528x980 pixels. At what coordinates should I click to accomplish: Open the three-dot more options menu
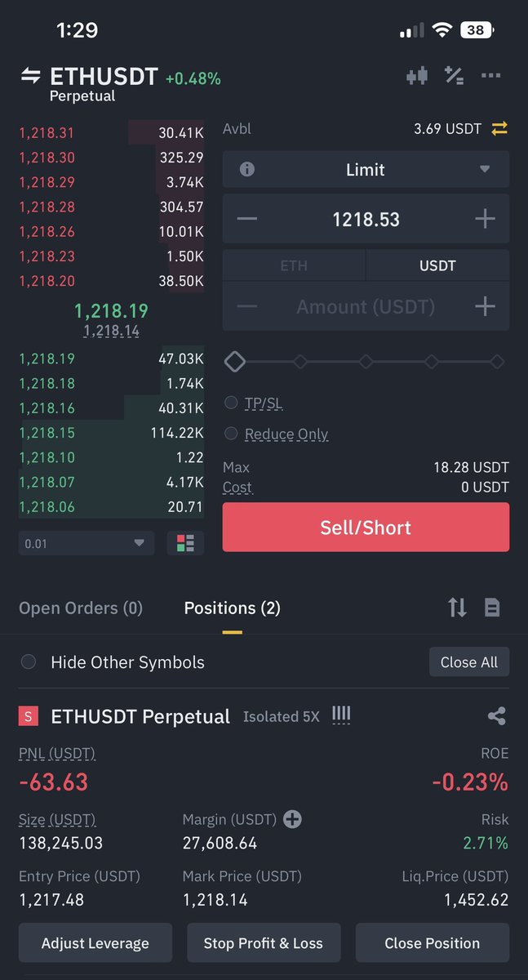click(x=490, y=76)
